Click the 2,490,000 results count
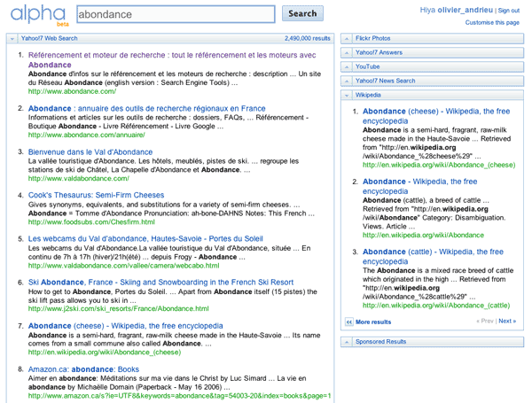This screenshot has height=403, width=532. (308, 38)
